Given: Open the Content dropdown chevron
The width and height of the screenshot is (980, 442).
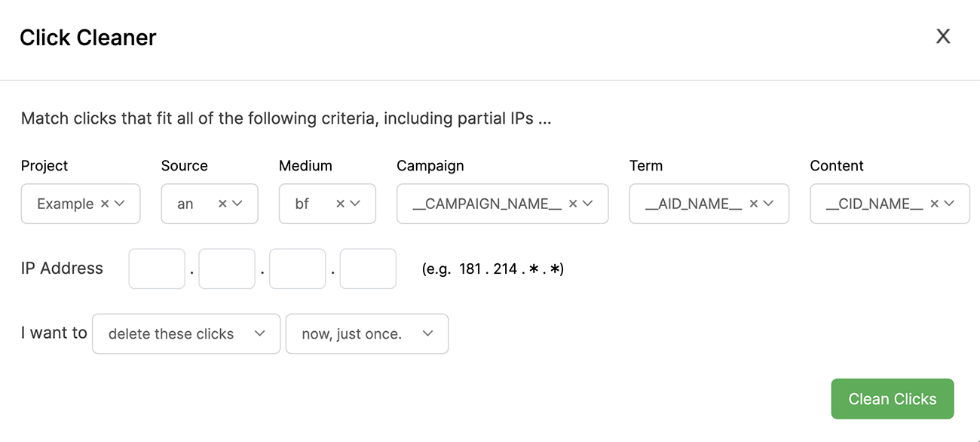Looking at the screenshot, I should click(949, 204).
